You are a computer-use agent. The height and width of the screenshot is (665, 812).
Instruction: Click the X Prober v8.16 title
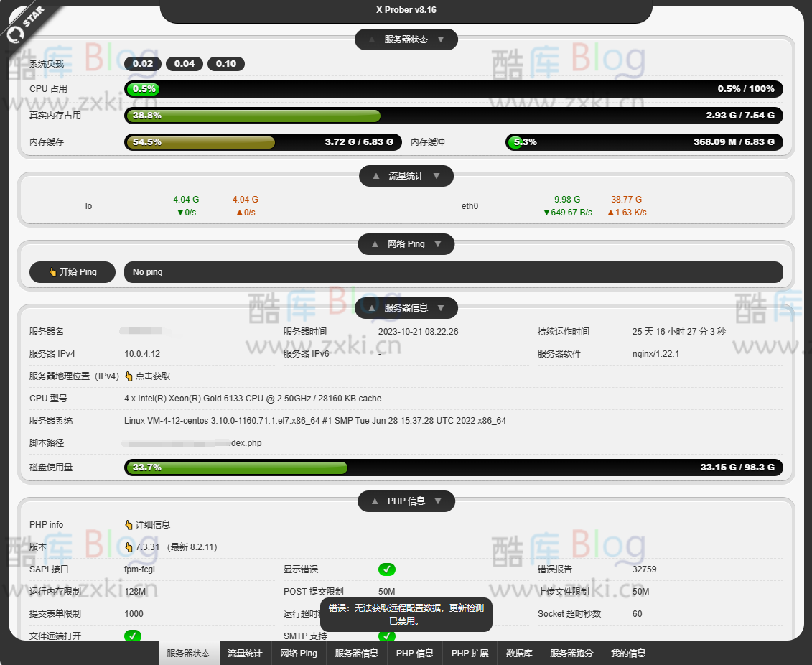(x=406, y=10)
